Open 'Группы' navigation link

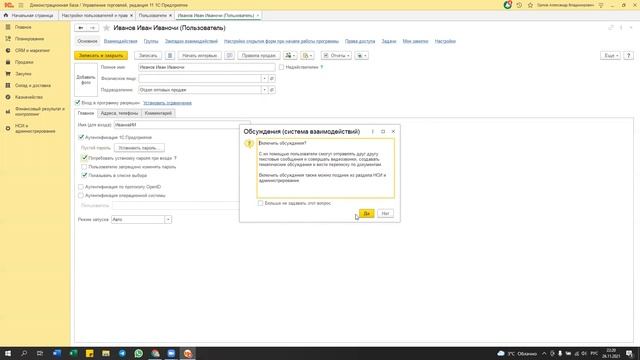151,41
